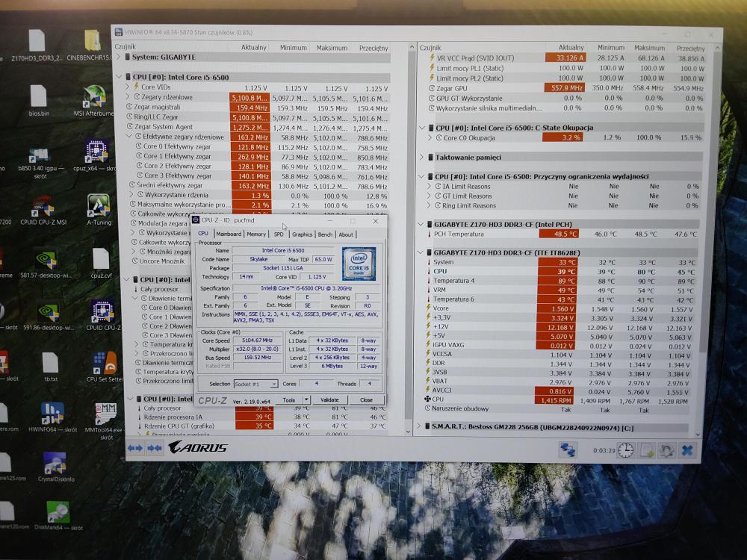Collapse the CPU [#0]: Intel Core i5-6500 section
Image resolution: width=747 pixels, height=560 pixels.
119,77
